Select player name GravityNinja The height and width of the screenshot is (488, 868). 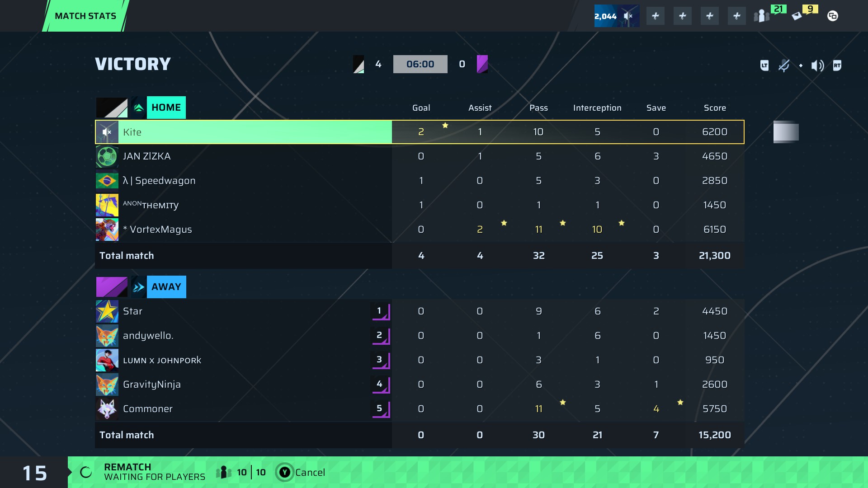[152, 385]
